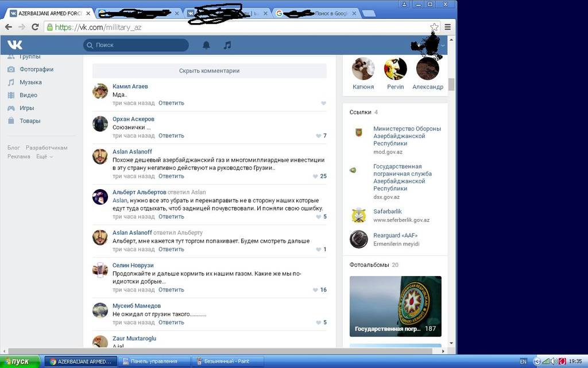Screen dimensions: 588x368
Task: Open Государственная пограничная служба link
Action: [403, 177]
